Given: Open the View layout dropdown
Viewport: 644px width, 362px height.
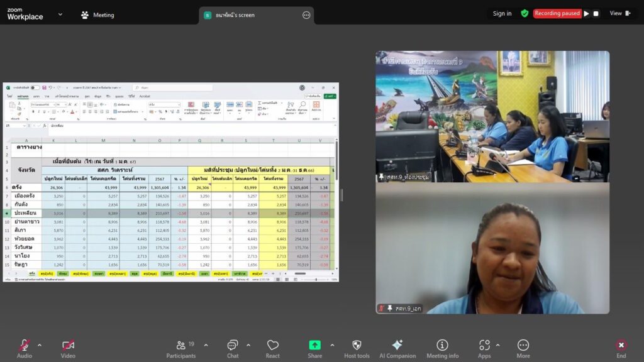Looking at the screenshot, I should [x=619, y=13].
